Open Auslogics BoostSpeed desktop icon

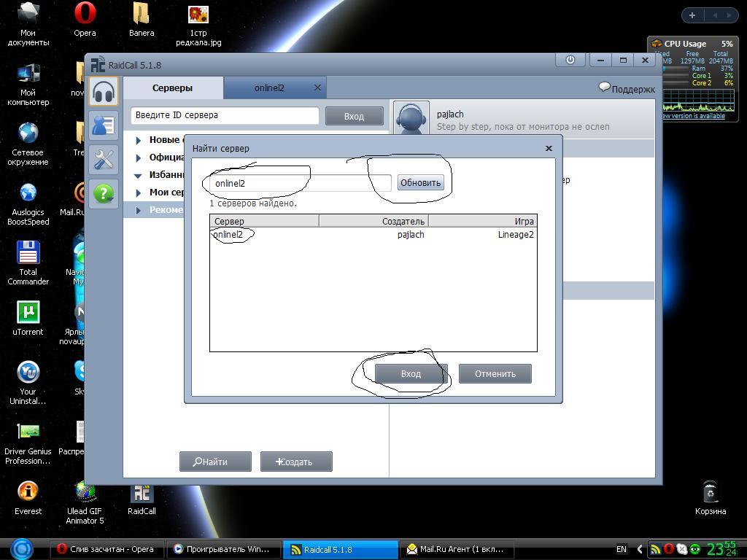coord(28,204)
